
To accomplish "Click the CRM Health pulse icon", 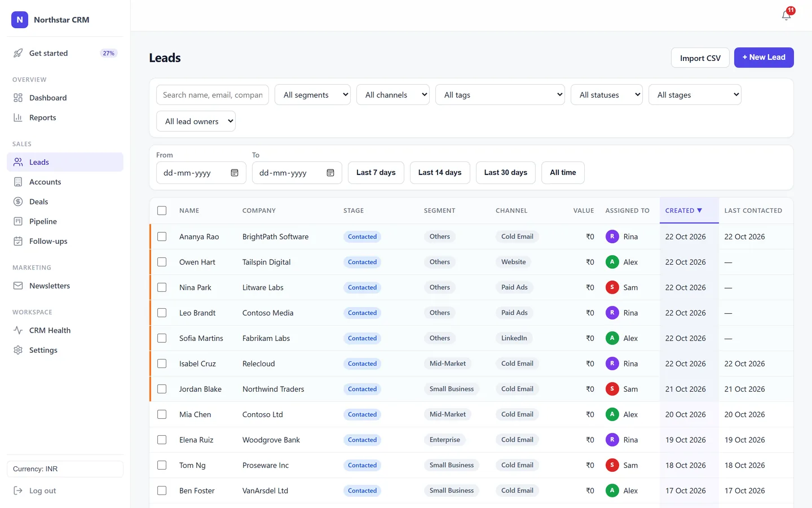I will point(18,330).
